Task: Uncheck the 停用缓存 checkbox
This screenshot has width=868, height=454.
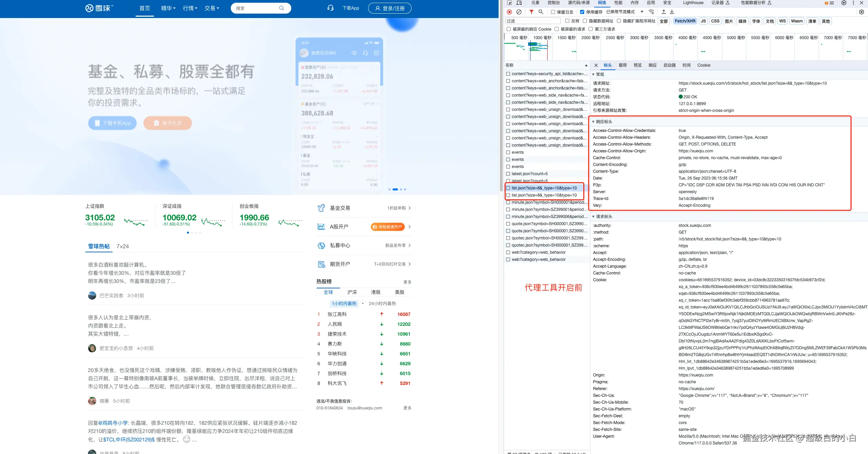Action: (582, 12)
